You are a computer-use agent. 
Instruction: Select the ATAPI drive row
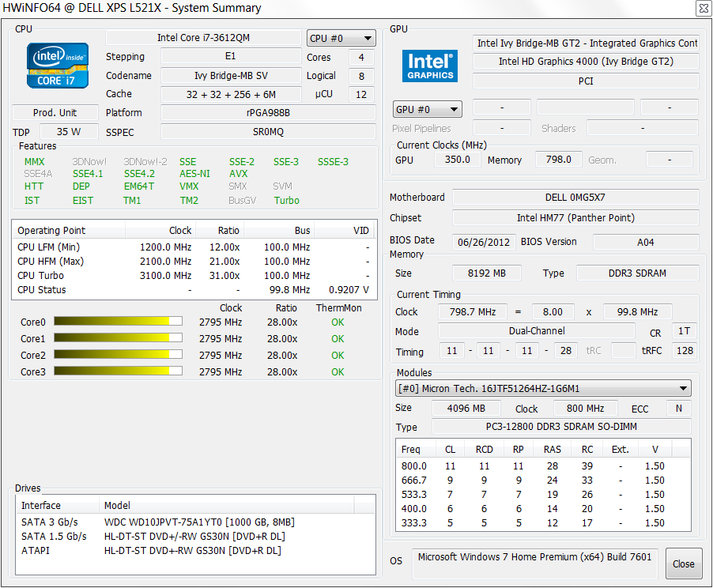click(195, 550)
